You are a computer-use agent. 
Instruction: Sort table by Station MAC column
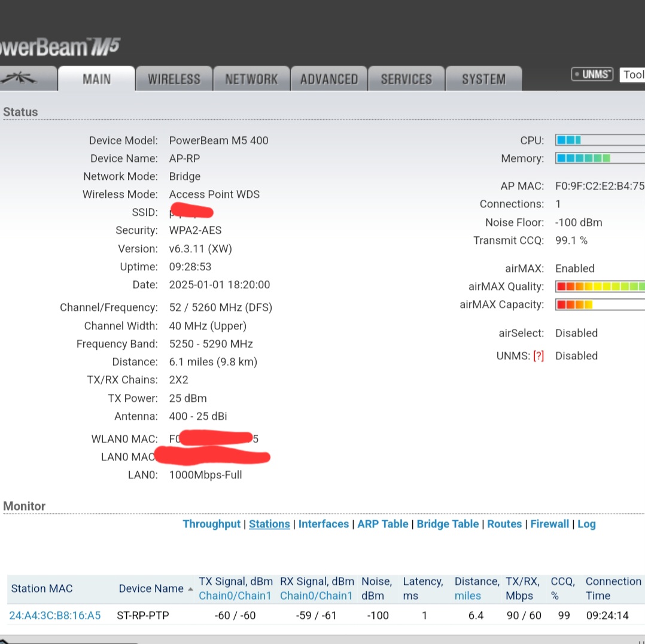(42, 588)
